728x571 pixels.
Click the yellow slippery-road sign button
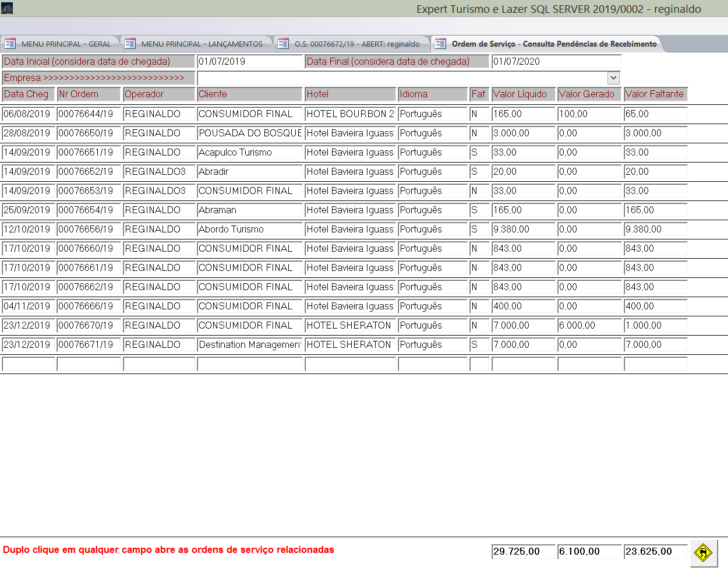tap(704, 552)
